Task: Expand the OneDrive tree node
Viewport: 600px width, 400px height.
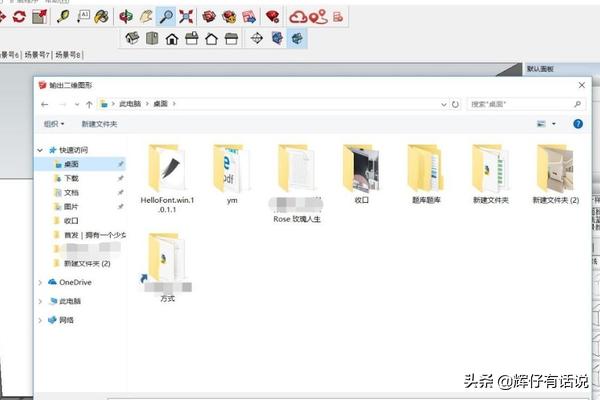Action: coord(40,282)
